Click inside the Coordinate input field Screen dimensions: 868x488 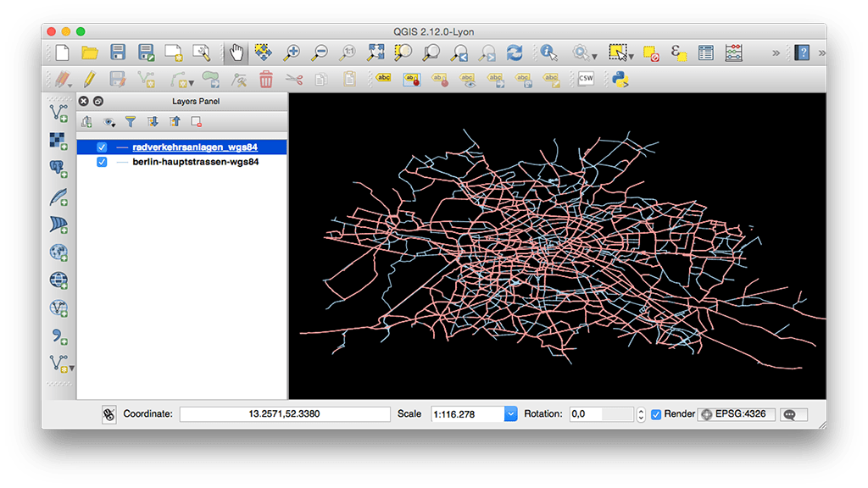284,414
